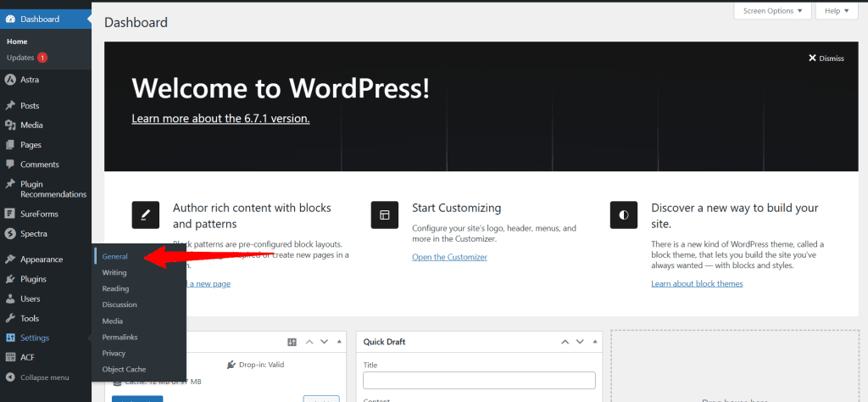Click the Plugins plug icon
868x402 pixels.
10,279
